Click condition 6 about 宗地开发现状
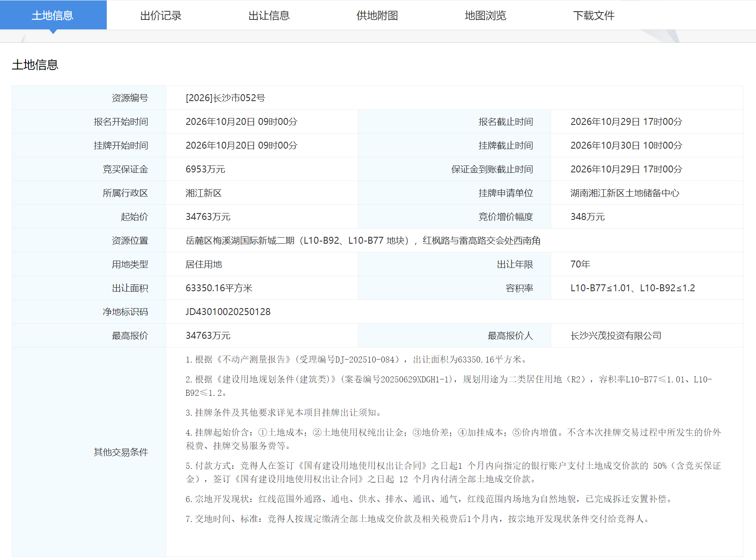The image size is (756, 560). pyautogui.click(x=429, y=499)
